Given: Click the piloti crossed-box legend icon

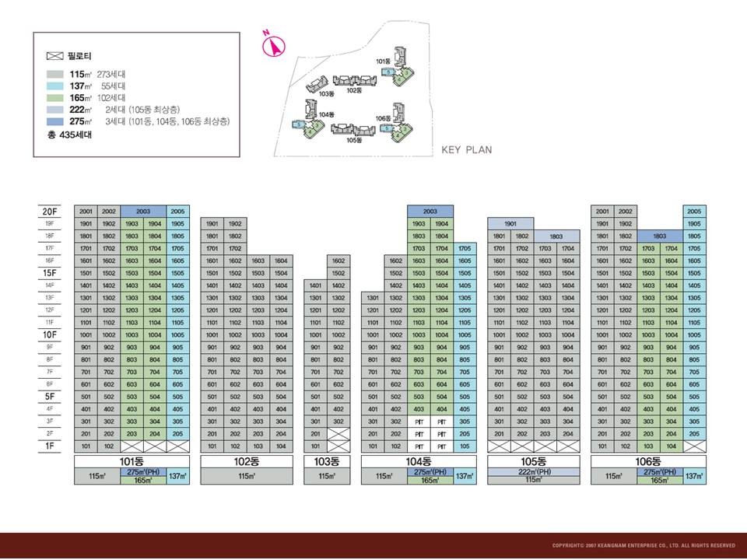Looking at the screenshot, I should pyautogui.click(x=55, y=57).
